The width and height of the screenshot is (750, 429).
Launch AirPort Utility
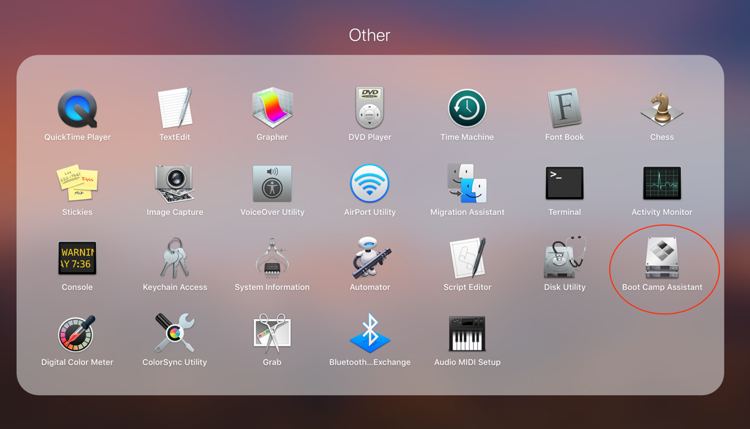[369, 183]
